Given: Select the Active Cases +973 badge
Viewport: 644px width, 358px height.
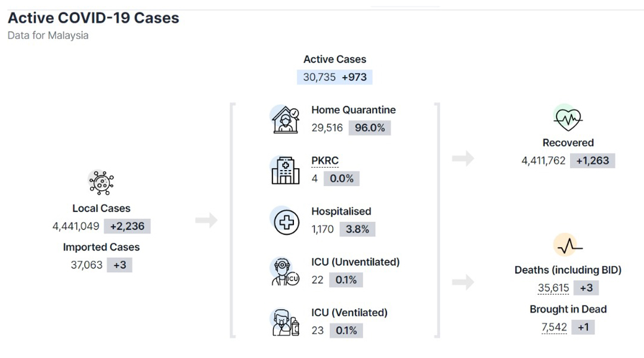Looking at the screenshot, I should click(354, 78).
